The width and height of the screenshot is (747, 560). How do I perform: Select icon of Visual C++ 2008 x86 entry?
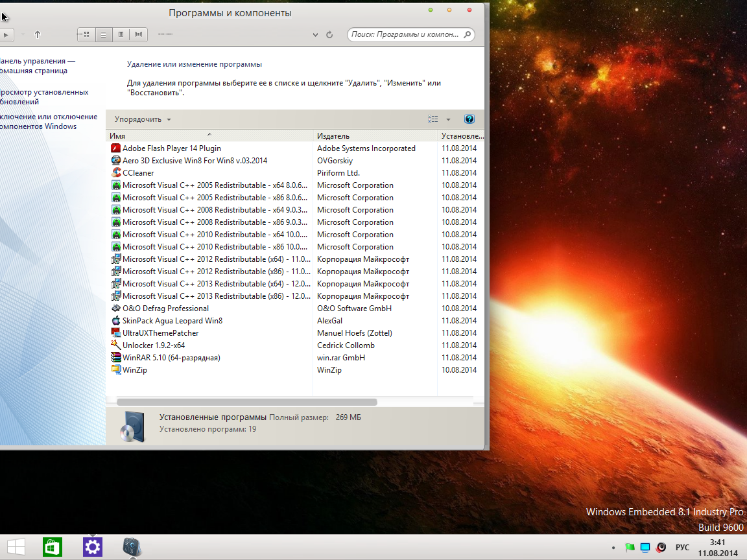(116, 222)
